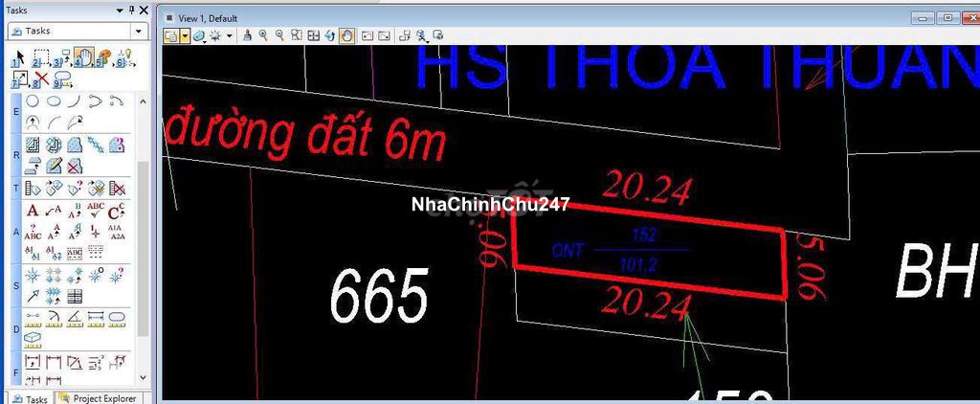
Task: Click the Zoom Out view tool
Action: pos(279,35)
